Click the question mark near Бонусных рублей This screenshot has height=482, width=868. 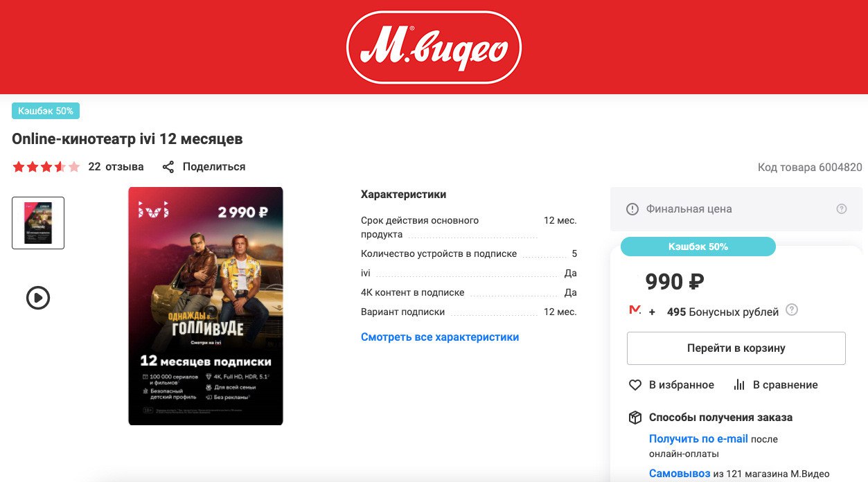792,310
